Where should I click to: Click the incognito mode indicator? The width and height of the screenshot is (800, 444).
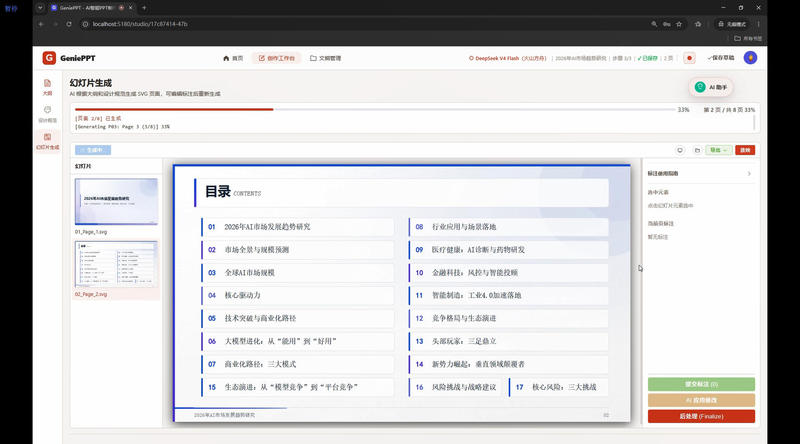pos(732,24)
